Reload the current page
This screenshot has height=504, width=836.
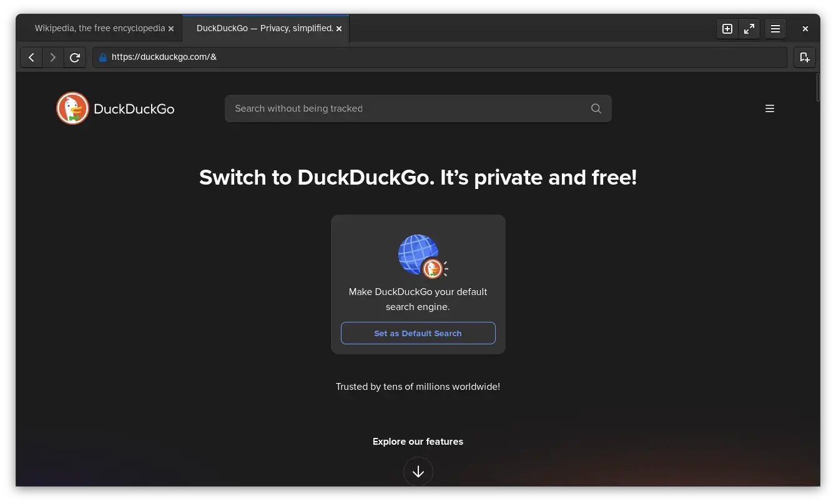coord(75,57)
